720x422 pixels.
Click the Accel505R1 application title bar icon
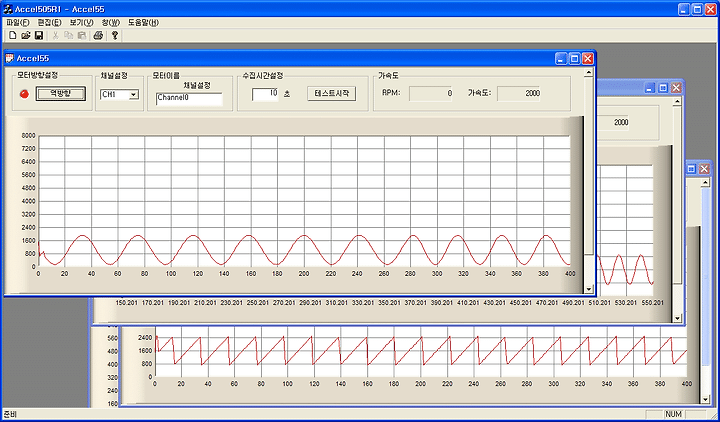(x=7, y=9)
